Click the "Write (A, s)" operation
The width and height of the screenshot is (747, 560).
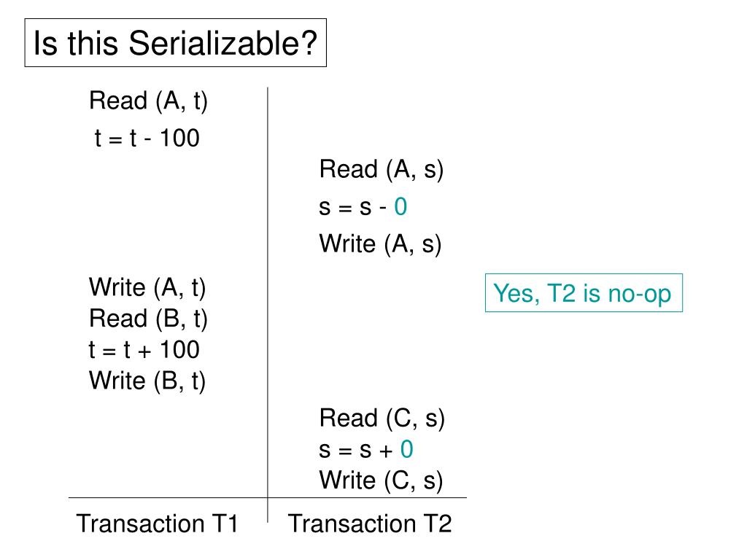point(380,244)
